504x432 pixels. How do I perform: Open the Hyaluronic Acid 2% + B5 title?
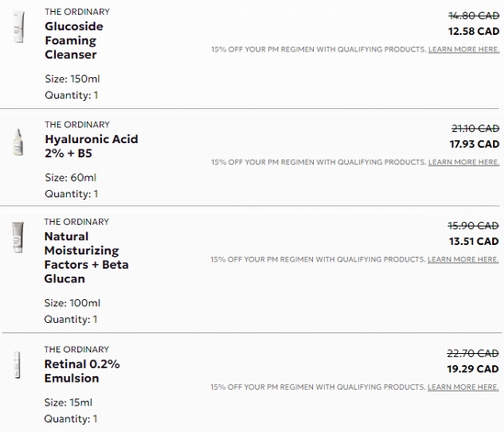click(x=91, y=146)
